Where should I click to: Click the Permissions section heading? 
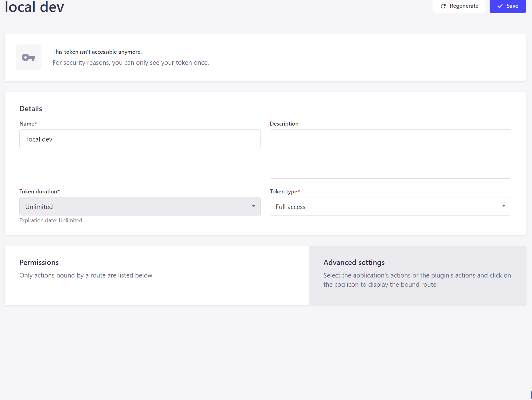[x=39, y=262]
